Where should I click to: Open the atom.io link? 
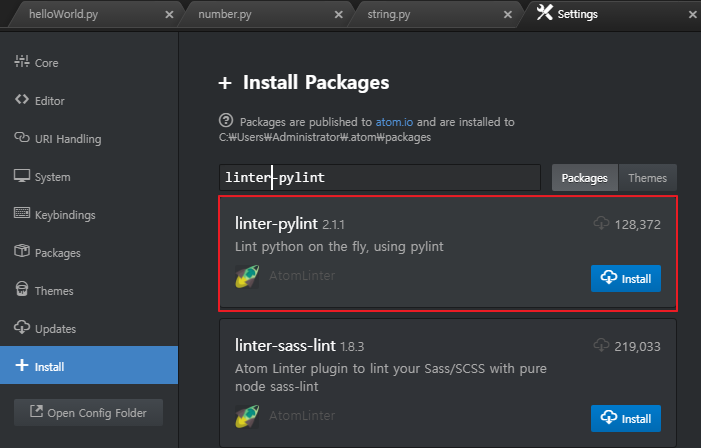(394, 122)
